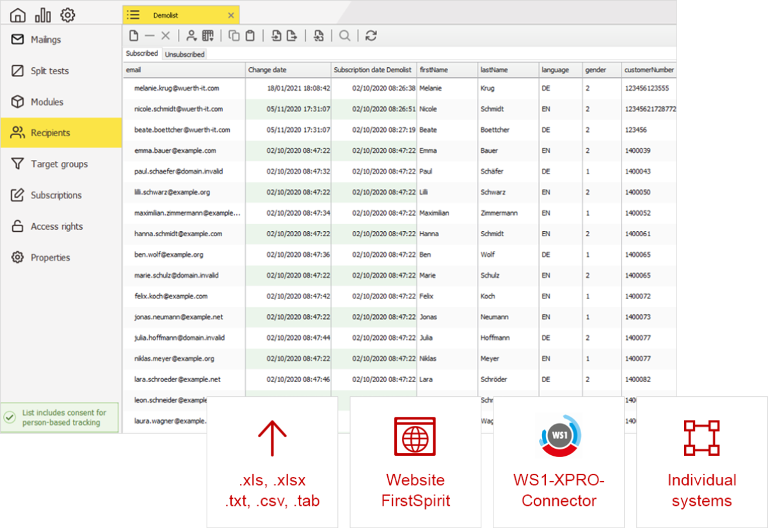Click the paste clipboard icon
This screenshot has width=768, height=532.
(x=250, y=36)
